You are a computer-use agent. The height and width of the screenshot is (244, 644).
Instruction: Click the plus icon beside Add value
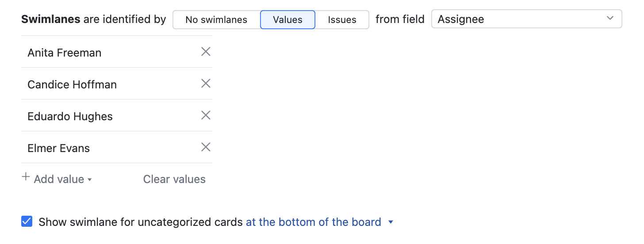pos(26,178)
